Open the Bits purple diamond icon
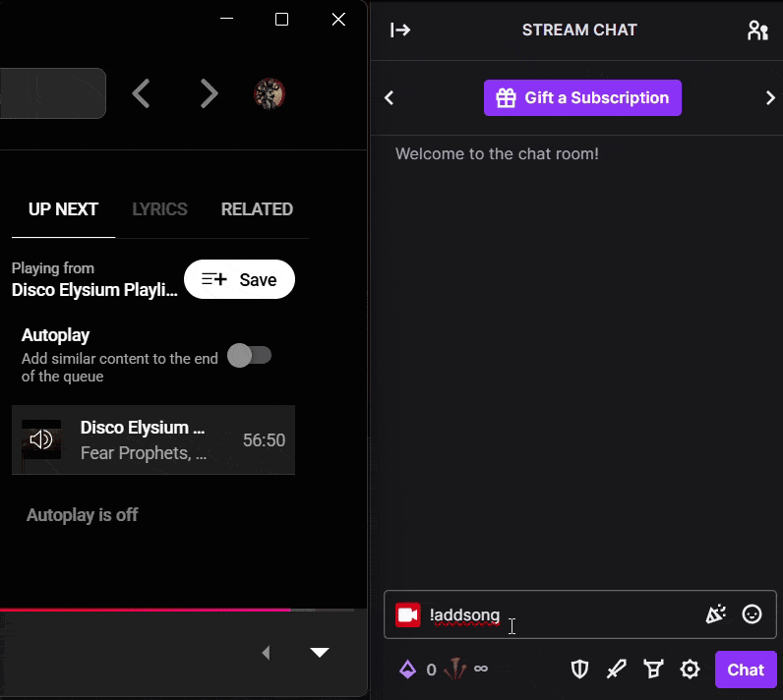 pos(407,670)
